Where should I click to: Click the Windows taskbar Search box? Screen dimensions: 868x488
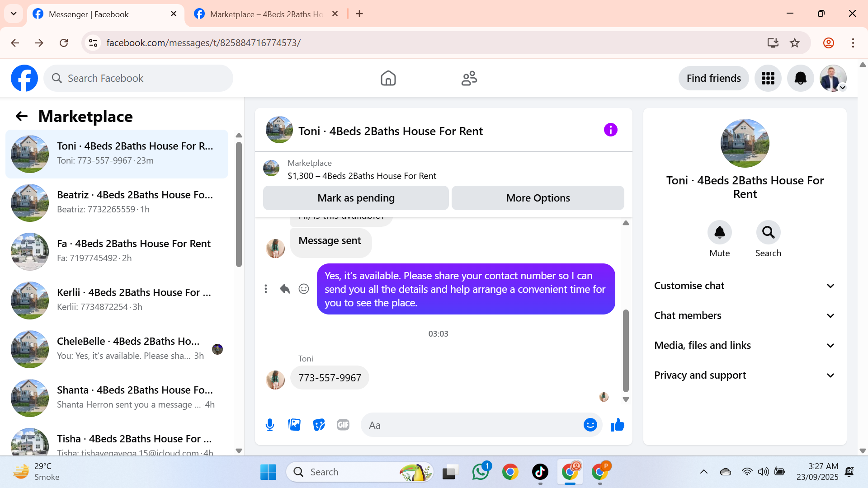[359, 472]
